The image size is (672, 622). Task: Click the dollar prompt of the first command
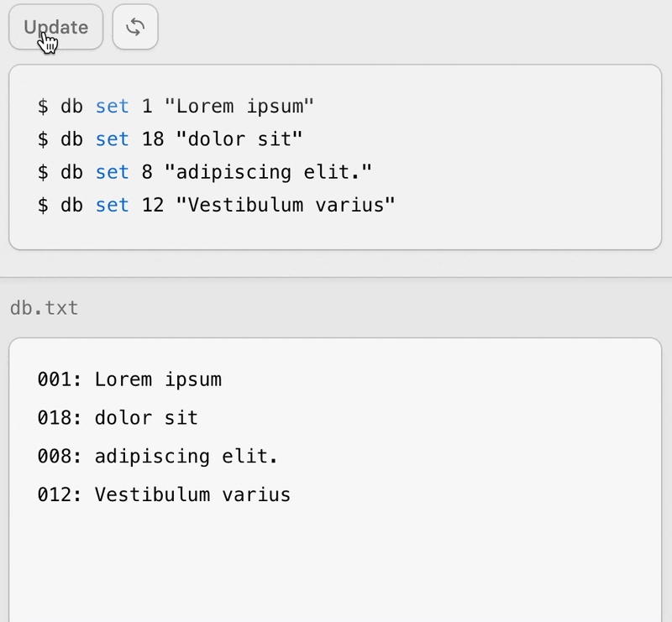[43, 107]
